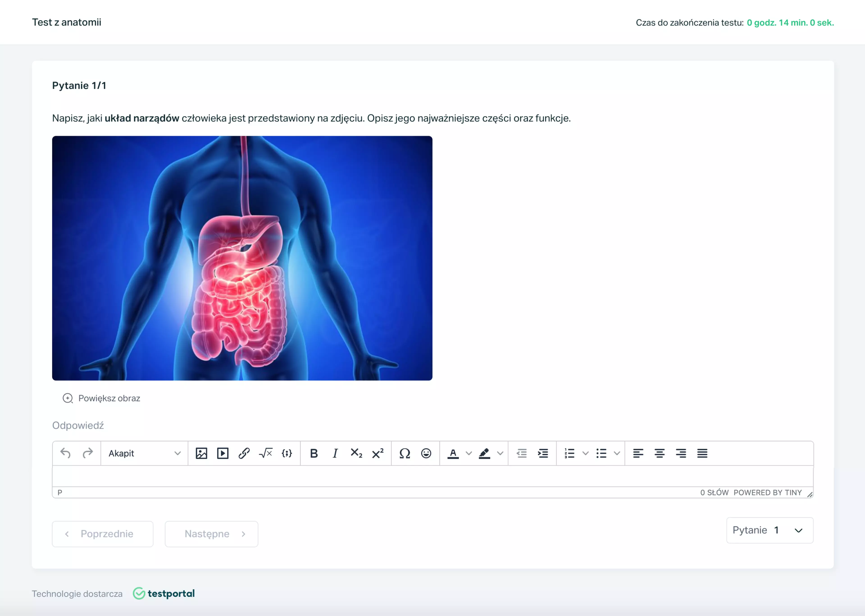Expand the numbered list style arrow

pyautogui.click(x=585, y=453)
